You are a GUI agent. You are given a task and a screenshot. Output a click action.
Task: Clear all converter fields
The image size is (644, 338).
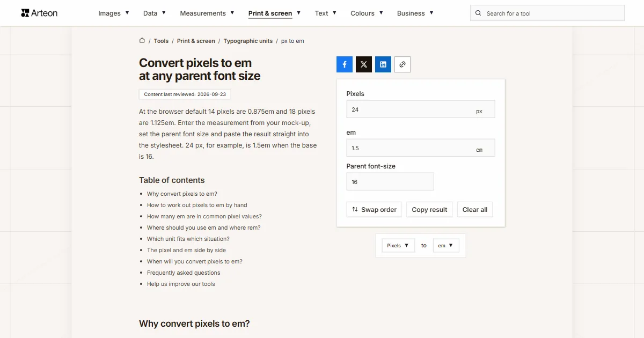(x=475, y=209)
